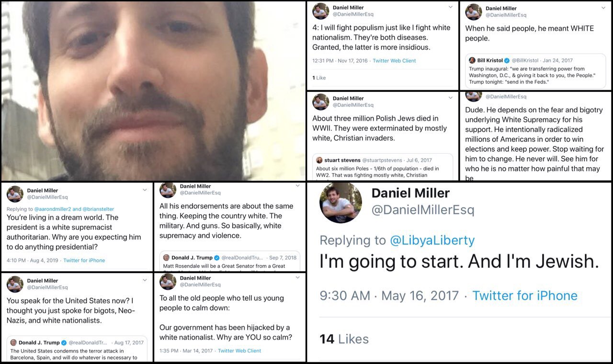Follow the @aarondmiller2 mention link
Viewport: 613px width, 364px height.
coord(52,209)
